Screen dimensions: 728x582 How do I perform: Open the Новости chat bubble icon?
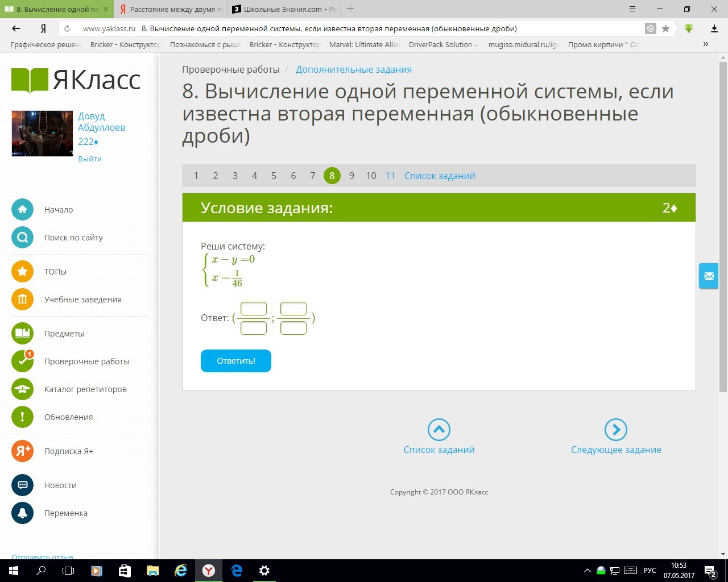point(22,485)
